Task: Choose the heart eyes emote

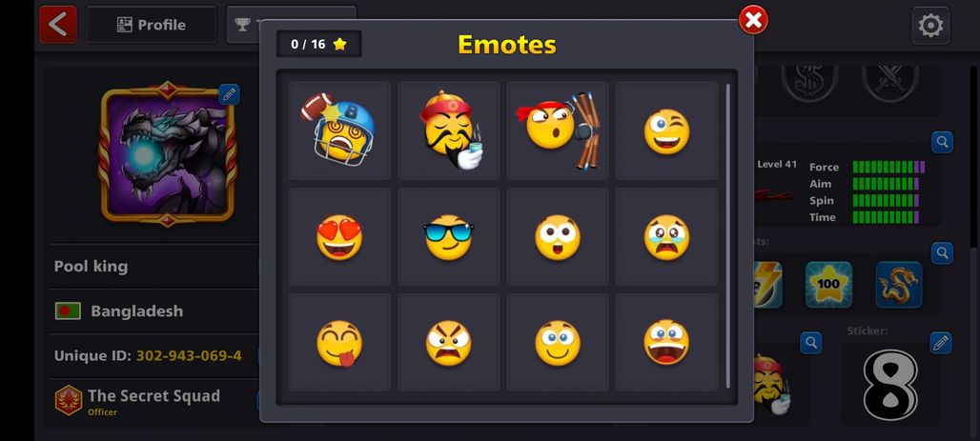Action: (x=339, y=237)
